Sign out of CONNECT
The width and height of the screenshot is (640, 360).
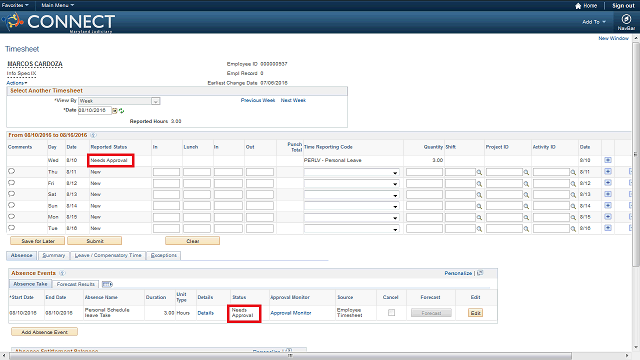(x=623, y=6)
